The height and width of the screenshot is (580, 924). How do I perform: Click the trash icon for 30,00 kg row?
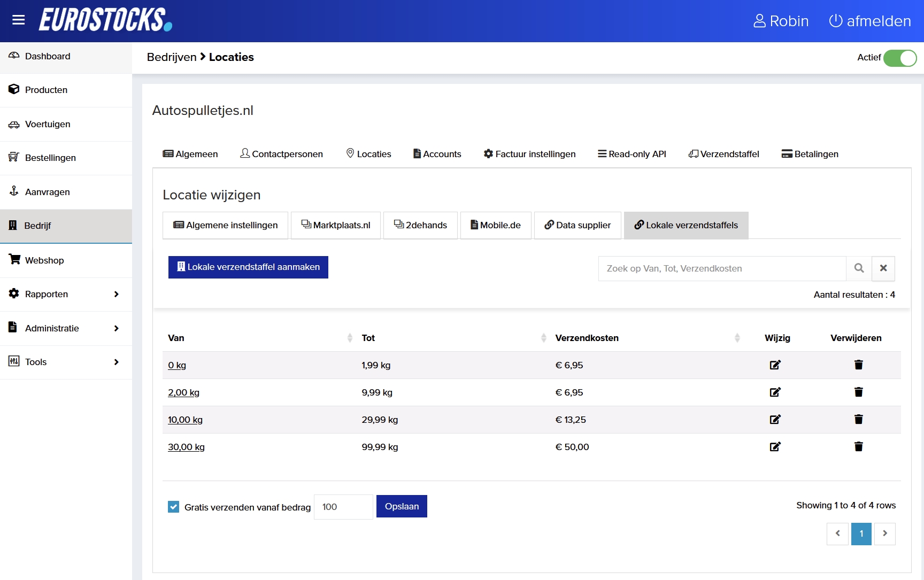click(858, 447)
